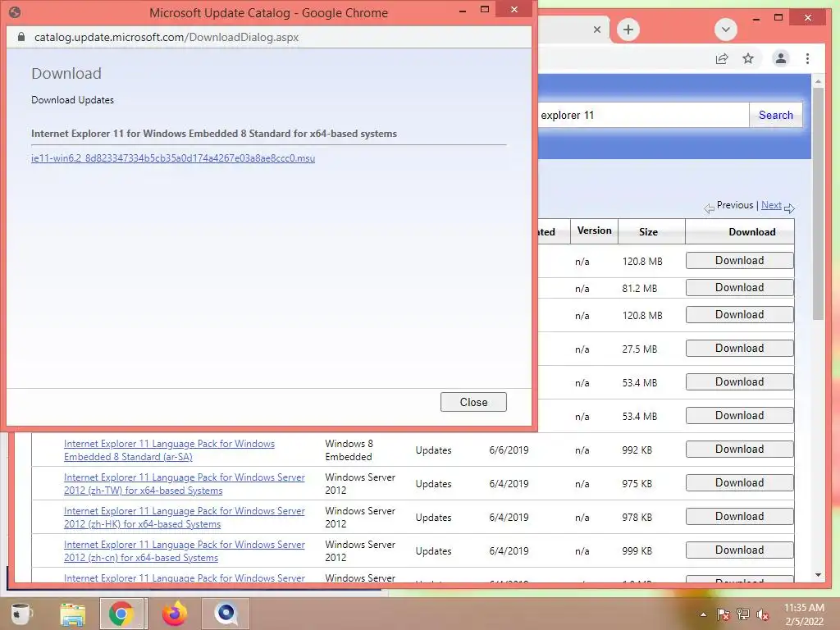Viewport: 840px width, 630px height.
Task: Click the vertical scrollbar thumb of catalog page
Action: (x=818, y=203)
